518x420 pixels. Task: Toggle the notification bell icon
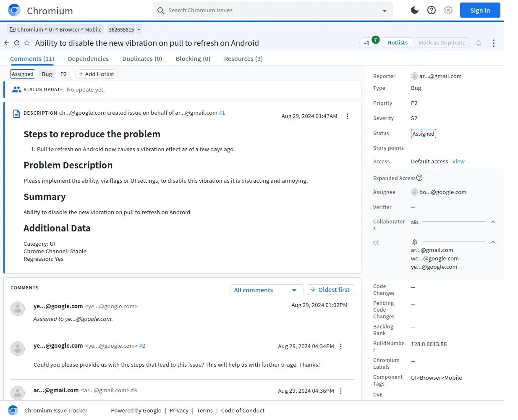(479, 43)
